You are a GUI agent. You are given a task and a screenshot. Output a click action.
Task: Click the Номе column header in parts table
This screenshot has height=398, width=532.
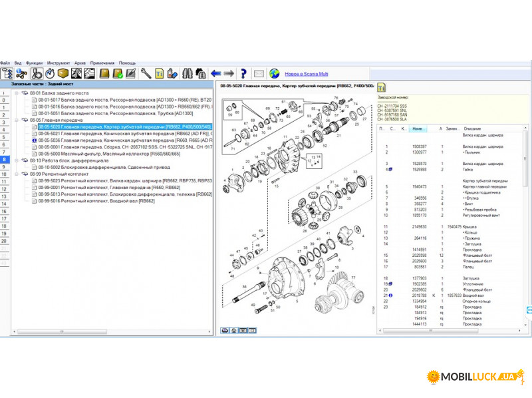point(417,128)
